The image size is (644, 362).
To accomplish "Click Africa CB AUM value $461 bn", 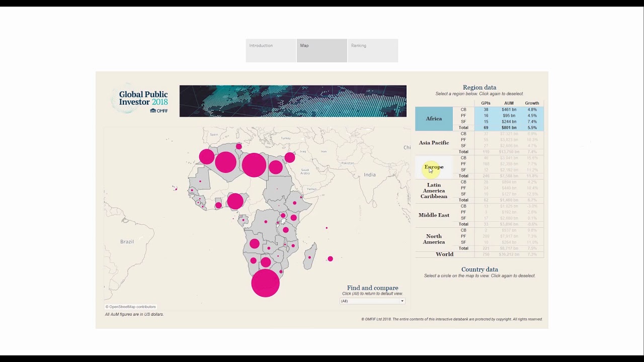I will [509, 110].
